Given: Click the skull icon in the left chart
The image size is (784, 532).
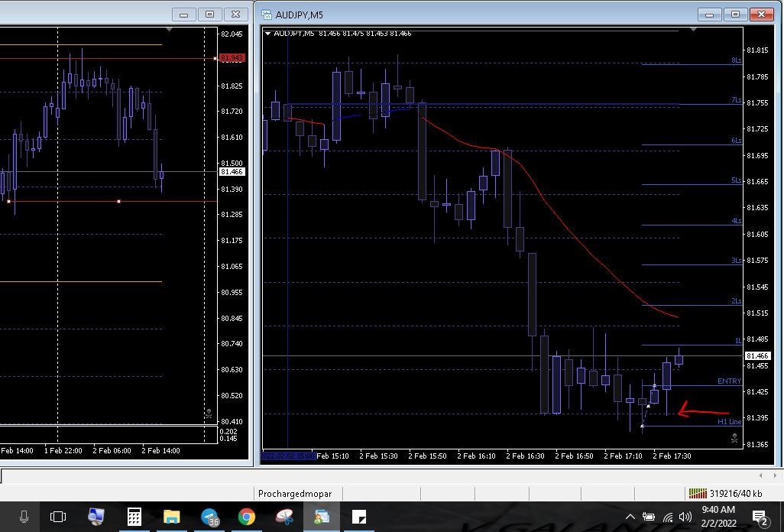Looking at the screenshot, I should (x=208, y=414).
